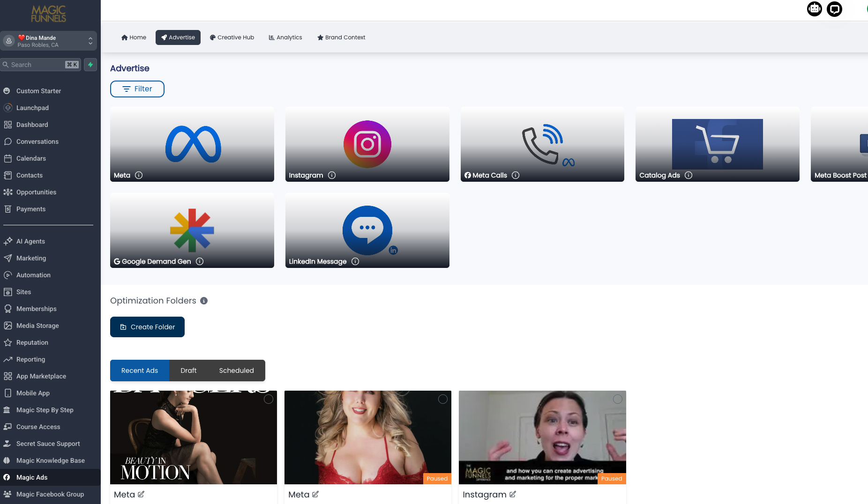Open the Magic Funnels Instagram video ad
The image size is (868, 504).
[x=542, y=437]
